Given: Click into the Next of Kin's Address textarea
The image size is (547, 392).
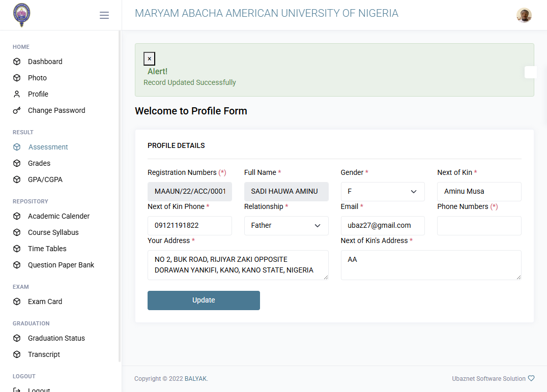Looking at the screenshot, I should (431, 265).
